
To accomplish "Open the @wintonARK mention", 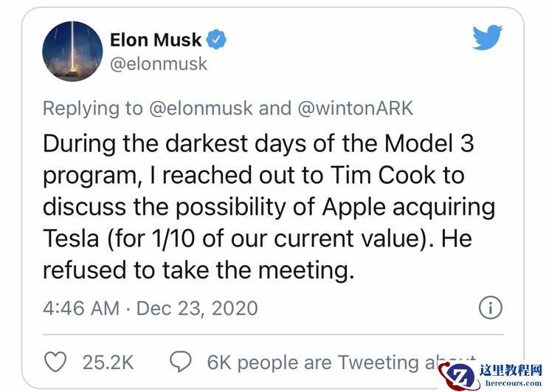I will tap(356, 108).
